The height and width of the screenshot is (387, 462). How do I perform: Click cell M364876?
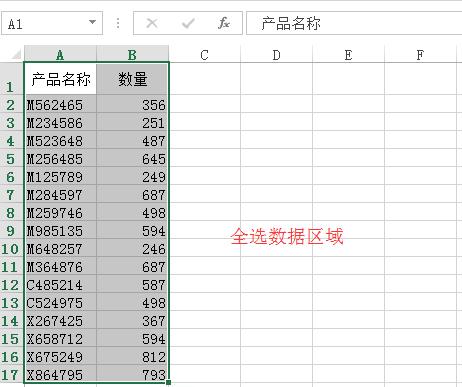[x=60, y=266]
